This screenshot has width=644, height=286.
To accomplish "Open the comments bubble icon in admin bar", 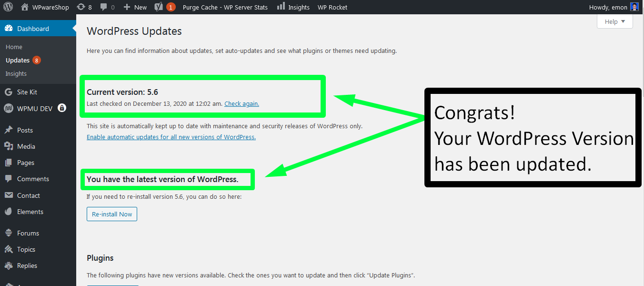I will pos(107,7).
